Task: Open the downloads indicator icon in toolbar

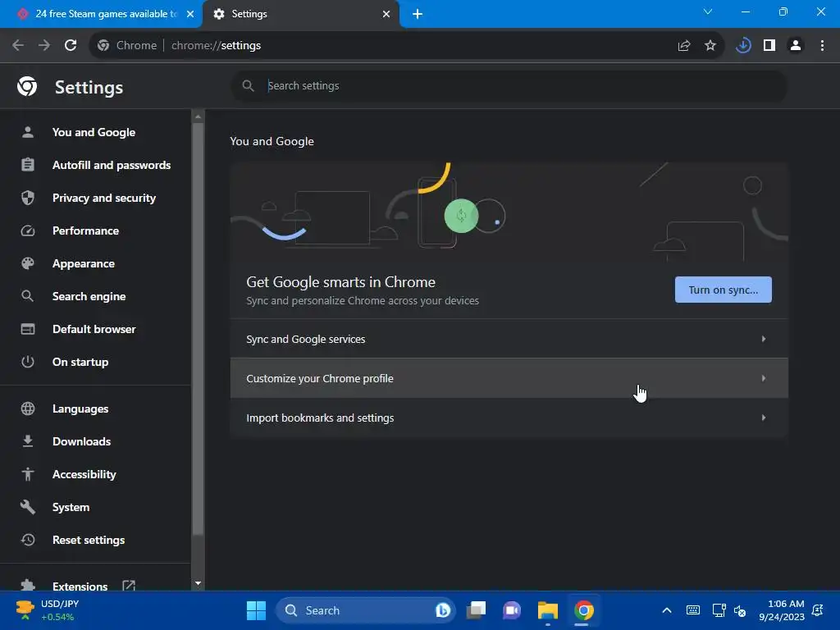Action: [743, 46]
